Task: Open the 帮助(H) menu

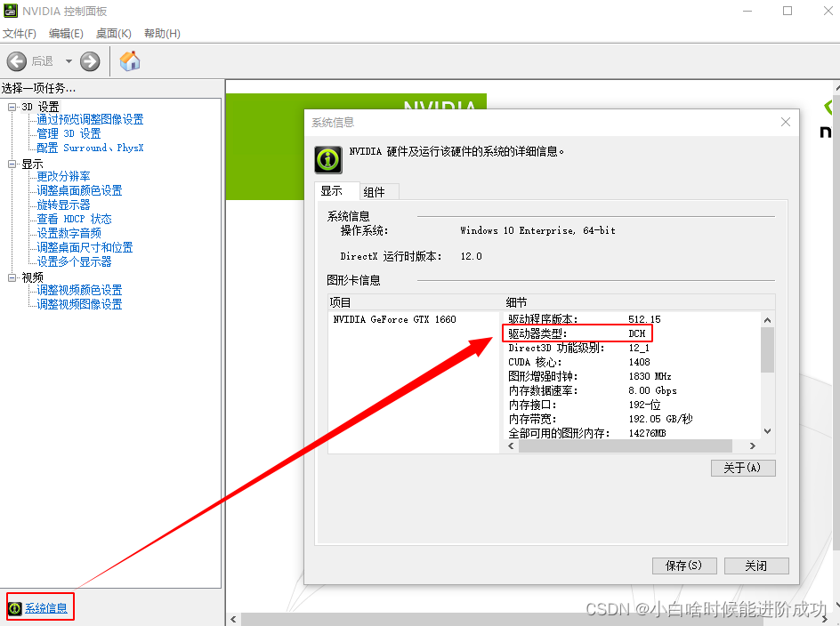Action: coord(162,33)
